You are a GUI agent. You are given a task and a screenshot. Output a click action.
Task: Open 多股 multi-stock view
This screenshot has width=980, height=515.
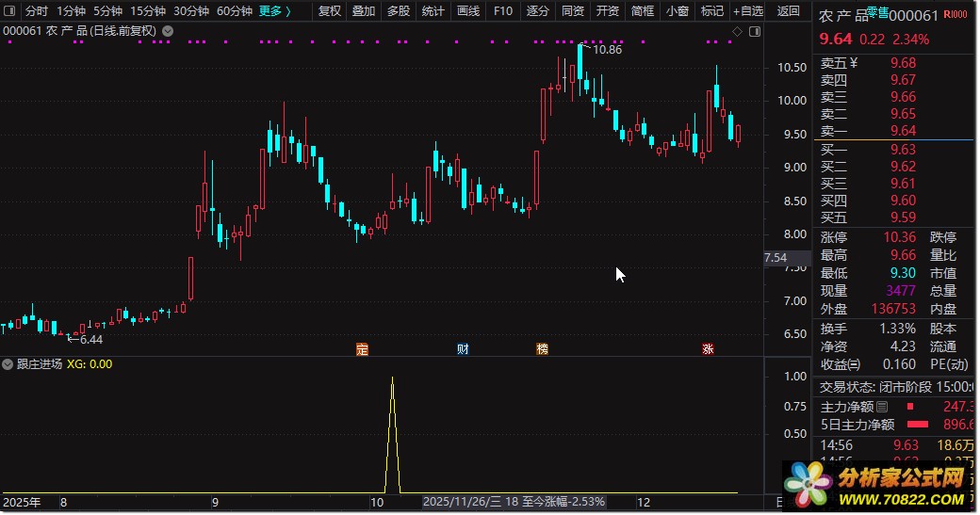coord(398,10)
